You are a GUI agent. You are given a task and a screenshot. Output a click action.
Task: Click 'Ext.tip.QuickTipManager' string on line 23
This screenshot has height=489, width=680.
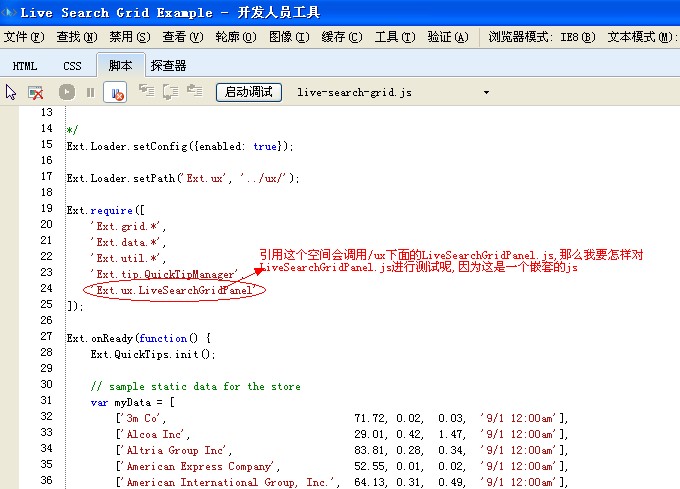pos(164,274)
